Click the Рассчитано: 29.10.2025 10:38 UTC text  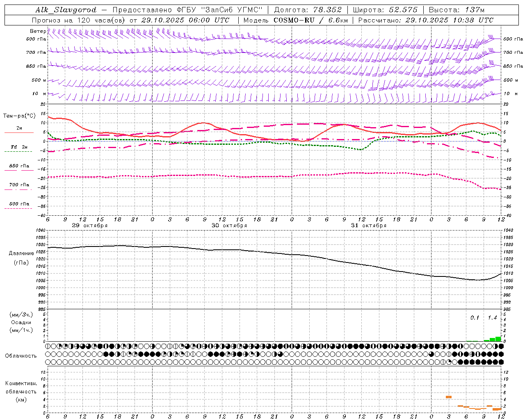426,20
